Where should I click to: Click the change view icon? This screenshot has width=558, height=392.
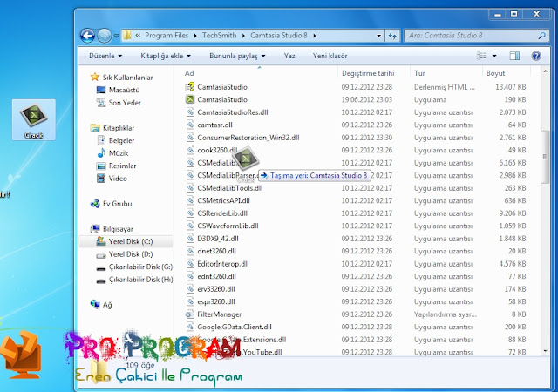[x=481, y=56]
